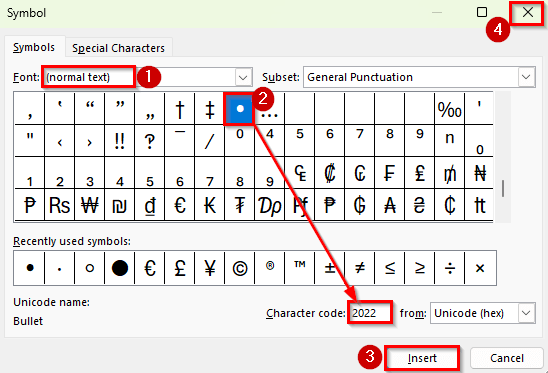Choose the hollow circle recently used symbol
The image size is (548, 373).
pos(89,268)
